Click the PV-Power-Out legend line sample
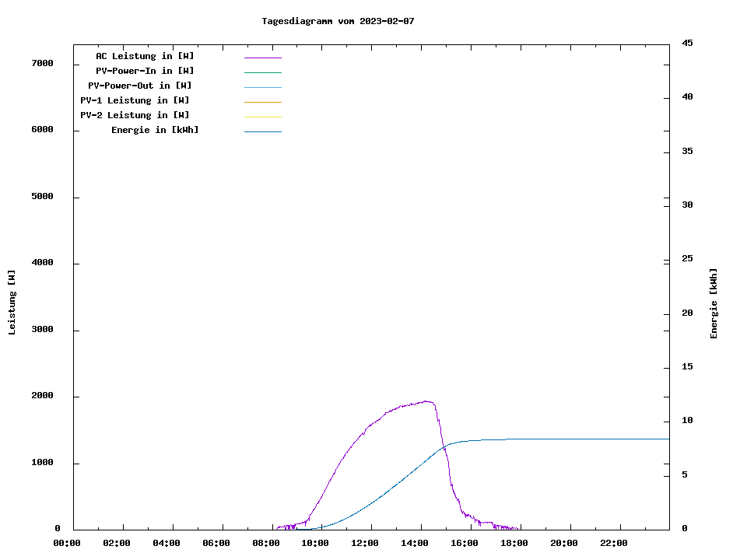 262,87
